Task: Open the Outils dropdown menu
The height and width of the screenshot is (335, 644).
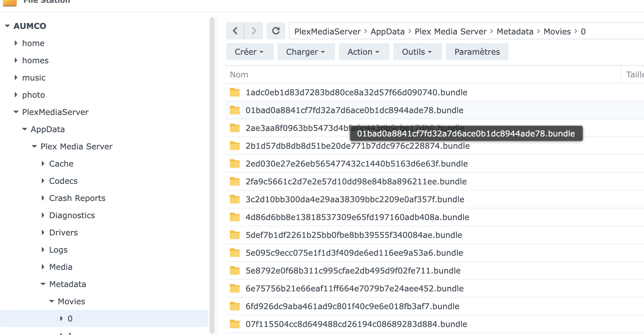Action: click(418, 52)
